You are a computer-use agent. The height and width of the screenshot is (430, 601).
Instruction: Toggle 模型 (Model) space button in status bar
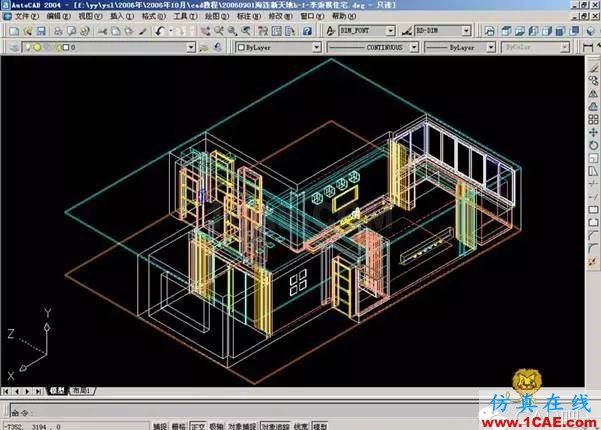(x=320, y=426)
